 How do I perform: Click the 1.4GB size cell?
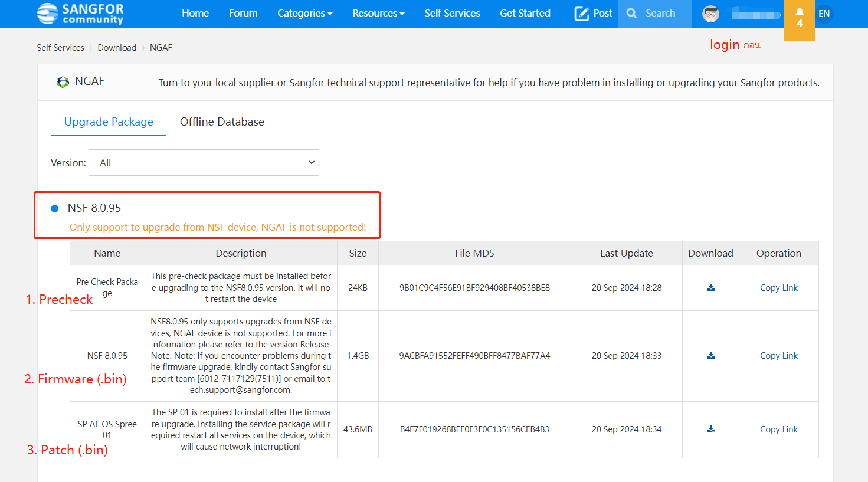pyautogui.click(x=358, y=356)
